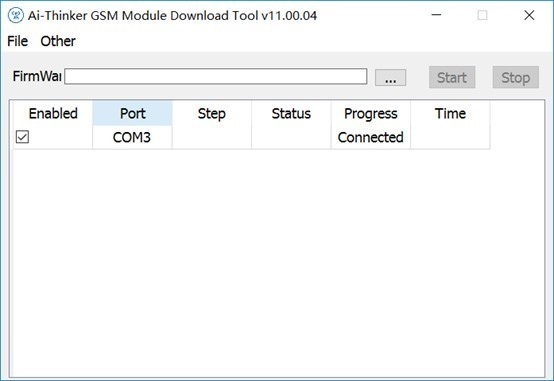Click the Connected progress cell
554x381 pixels.
pyautogui.click(x=371, y=137)
